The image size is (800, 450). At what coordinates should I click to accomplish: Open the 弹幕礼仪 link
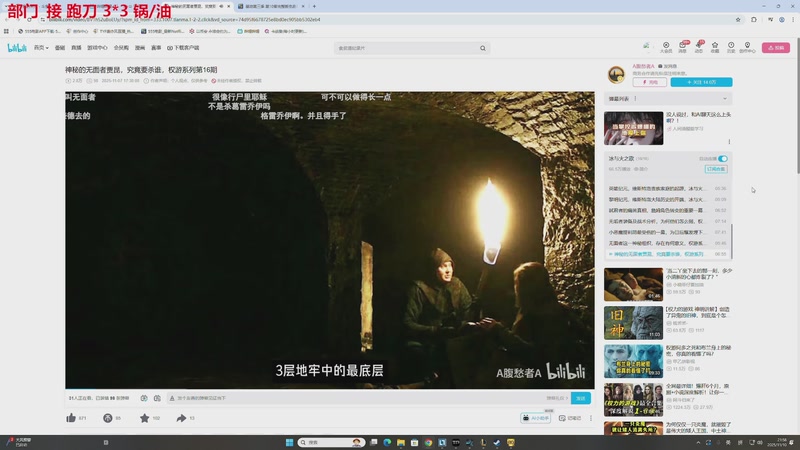pyautogui.click(x=557, y=398)
